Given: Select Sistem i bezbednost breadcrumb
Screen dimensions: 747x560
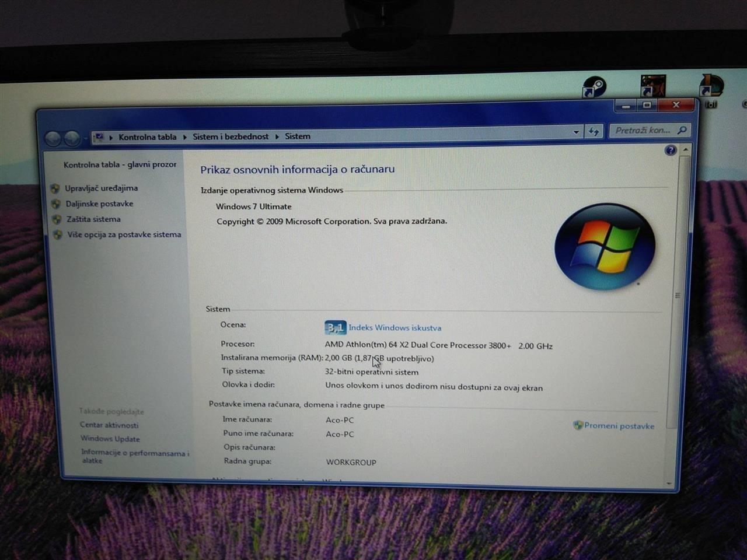Looking at the screenshot, I should pyautogui.click(x=231, y=136).
